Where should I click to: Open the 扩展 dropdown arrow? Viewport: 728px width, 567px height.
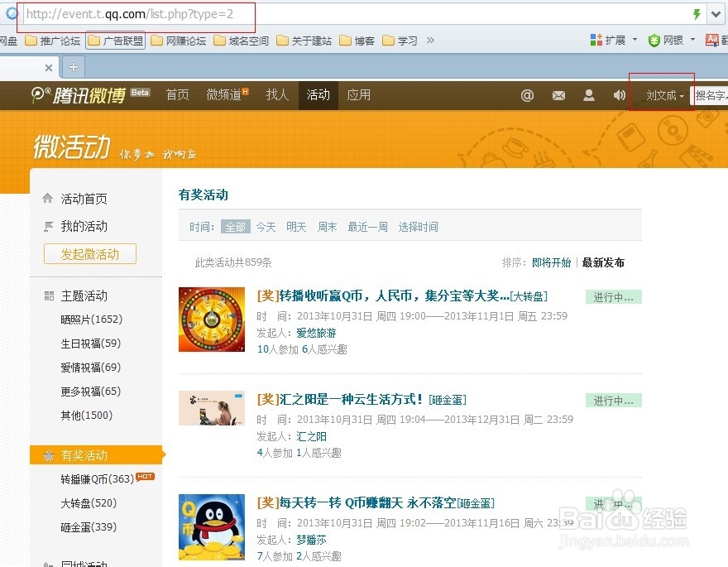635,40
